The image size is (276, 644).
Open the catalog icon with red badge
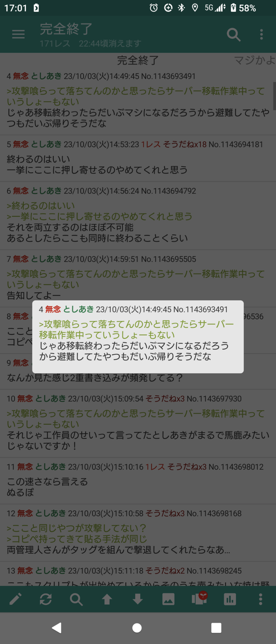point(200,598)
